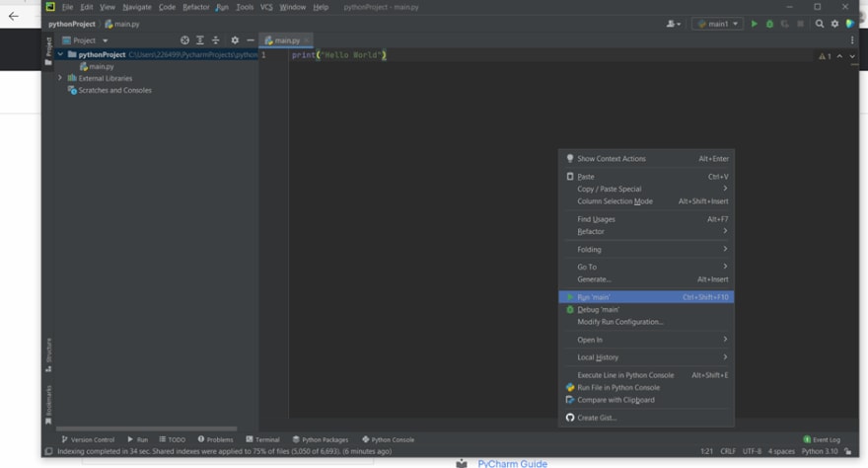868x468 pixels.
Task: Choose Paste from the context menu
Action: [x=646, y=177]
